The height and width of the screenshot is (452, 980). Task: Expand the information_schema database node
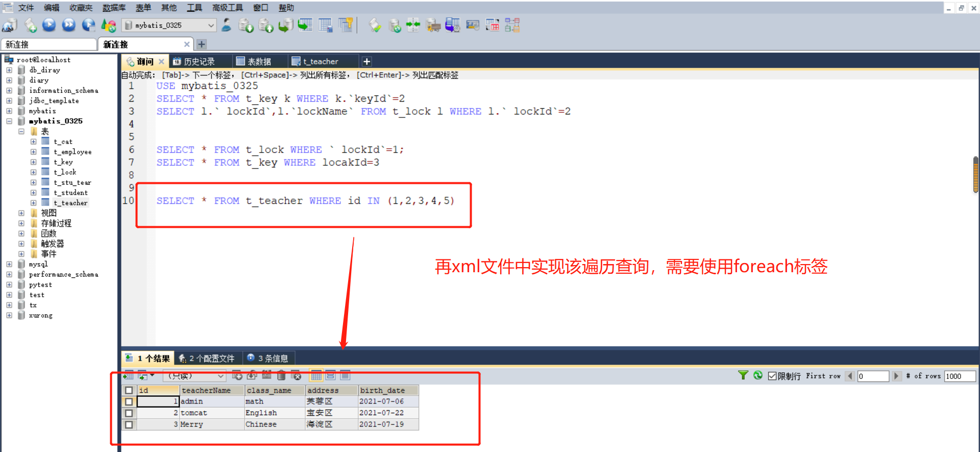(x=9, y=90)
